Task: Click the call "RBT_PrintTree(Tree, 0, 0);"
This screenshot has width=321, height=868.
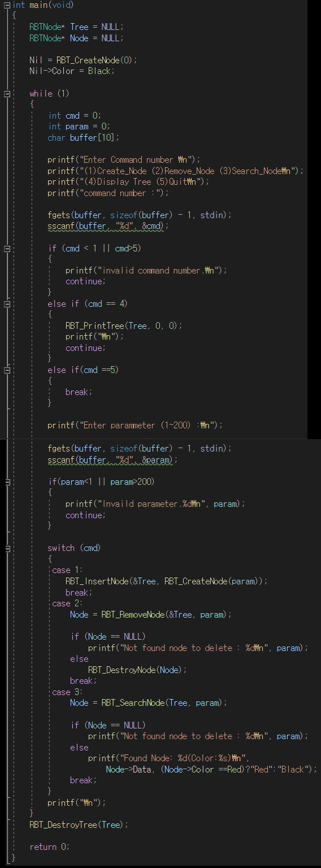Action: click(x=124, y=326)
